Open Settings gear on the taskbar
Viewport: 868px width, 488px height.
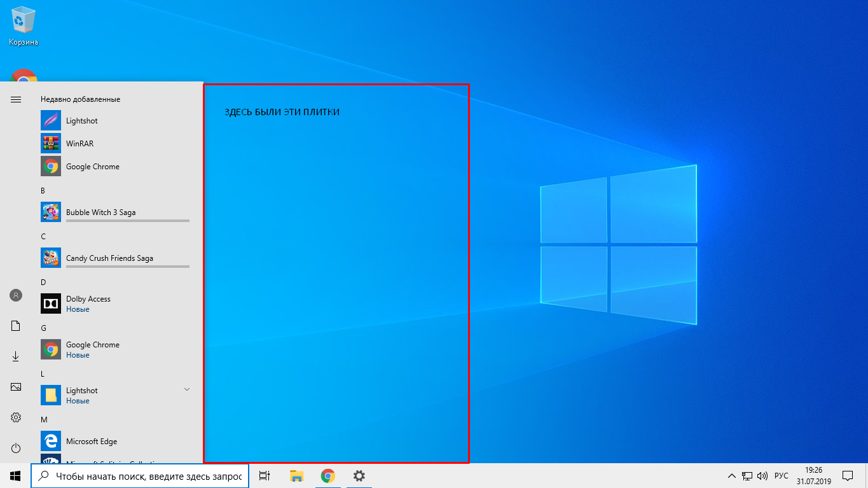click(359, 476)
